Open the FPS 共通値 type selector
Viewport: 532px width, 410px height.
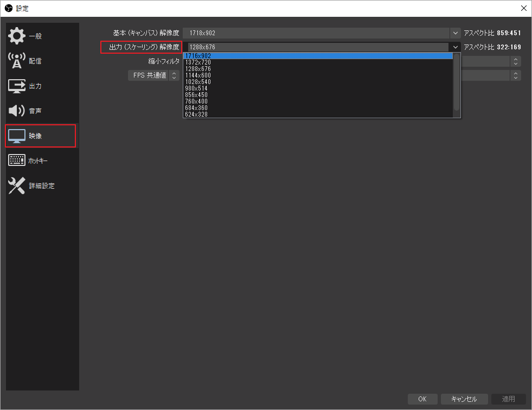tap(153, 75)
